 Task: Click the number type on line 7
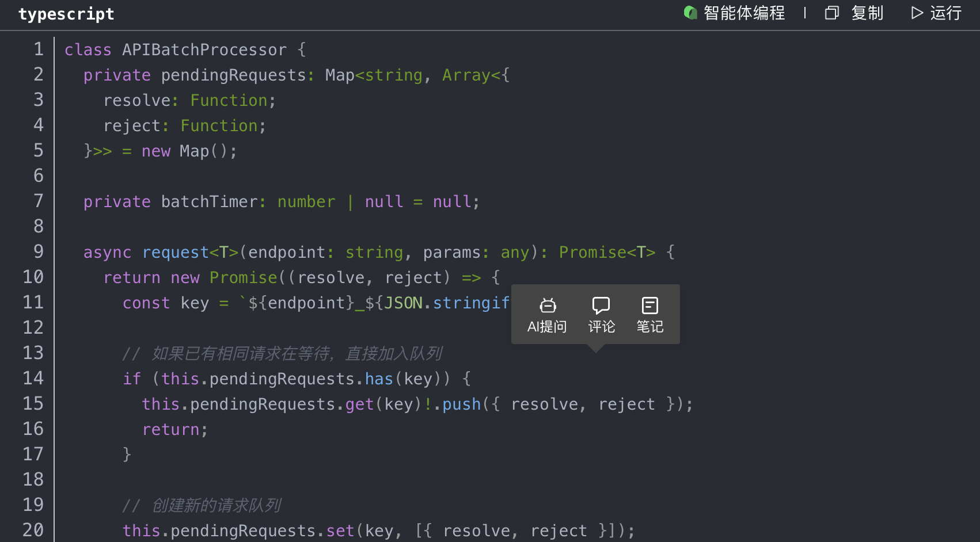pos(306,202)
